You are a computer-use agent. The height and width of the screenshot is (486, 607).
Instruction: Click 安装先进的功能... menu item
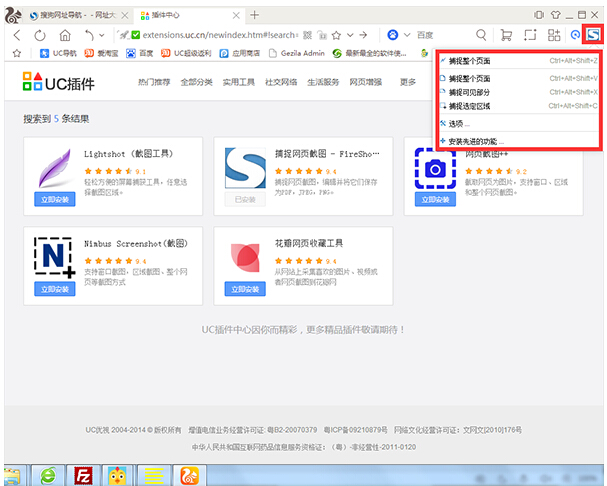click(519, 141)
